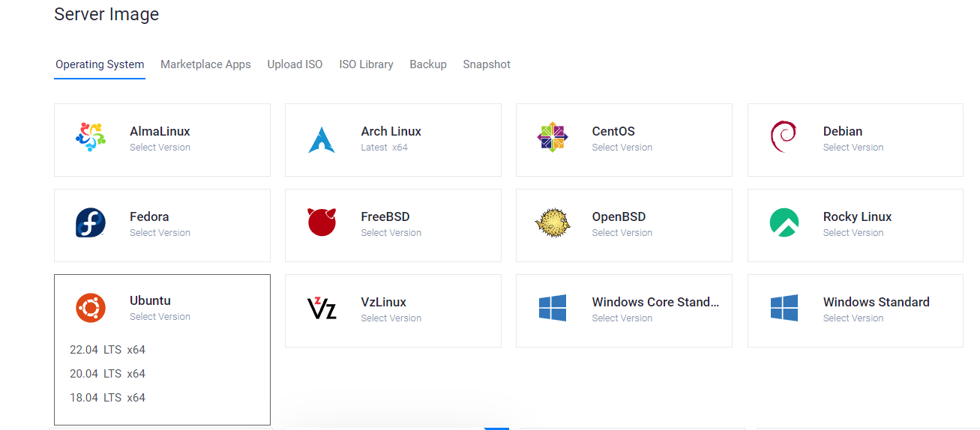This screenshot has height=430, width=980.
Task: Click the Windows Core Stand... name label
Action: point(655,302)
